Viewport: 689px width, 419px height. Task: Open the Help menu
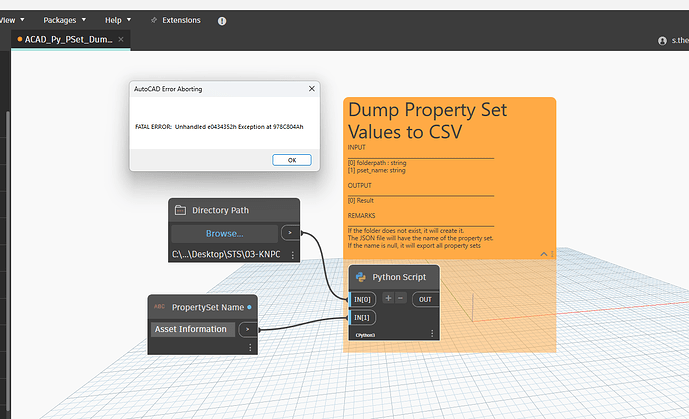click(x=118, y=20)
